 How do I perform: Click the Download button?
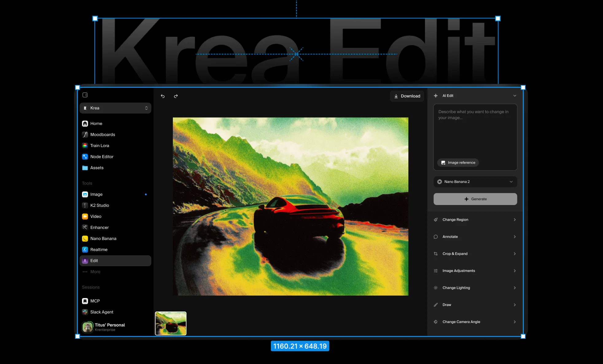407,96
